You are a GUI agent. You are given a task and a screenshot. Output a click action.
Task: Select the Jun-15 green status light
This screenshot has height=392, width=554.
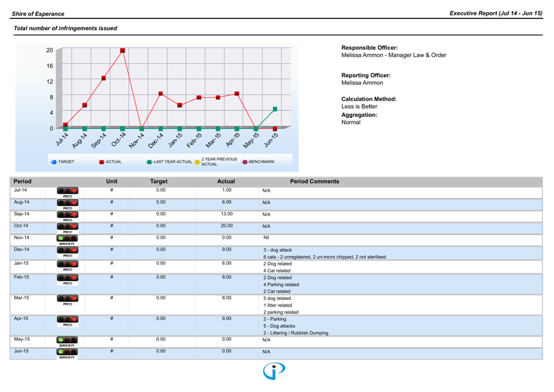click(67, 352)
